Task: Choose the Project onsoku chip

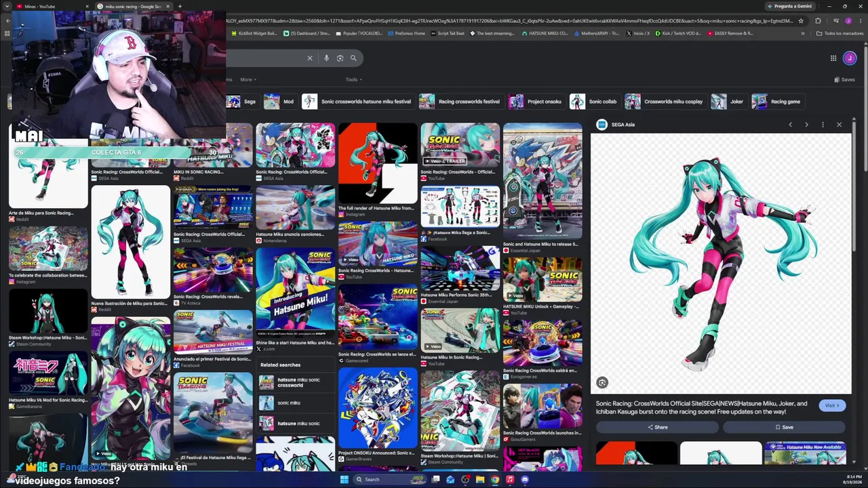Action: (x=537, y=102)
